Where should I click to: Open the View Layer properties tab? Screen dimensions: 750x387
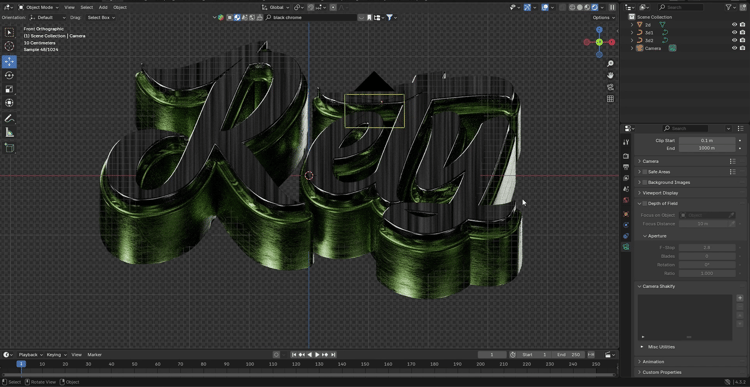point(626,178)
